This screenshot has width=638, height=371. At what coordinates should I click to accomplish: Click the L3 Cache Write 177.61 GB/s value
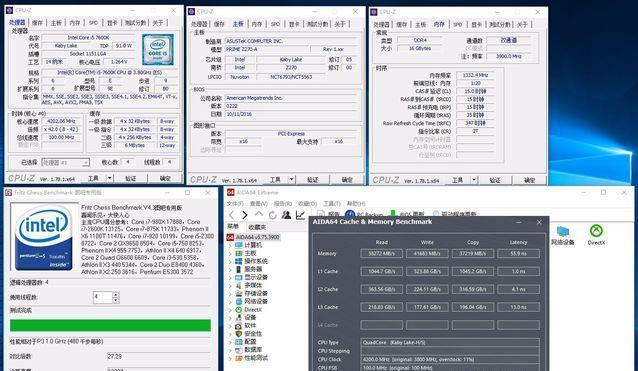[x=427, y=307]
